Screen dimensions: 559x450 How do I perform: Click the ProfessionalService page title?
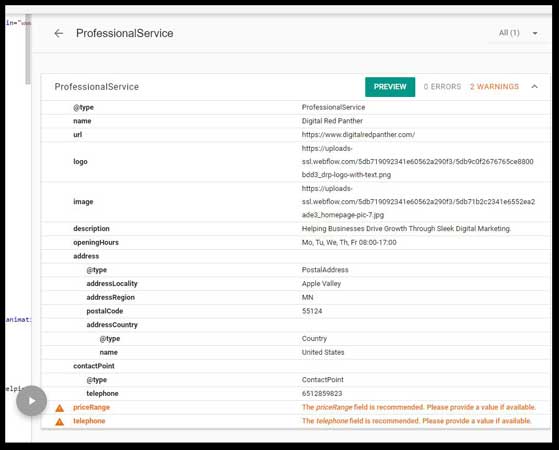click(124, 33)
